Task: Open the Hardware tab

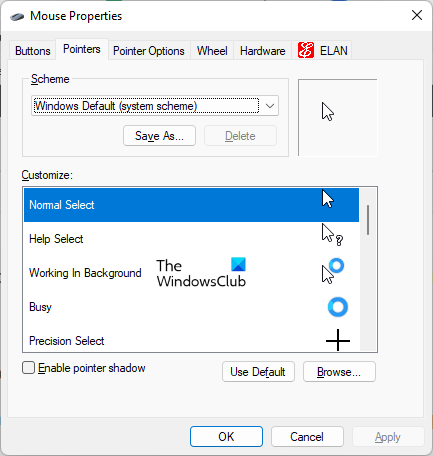Action: point(263,51)
